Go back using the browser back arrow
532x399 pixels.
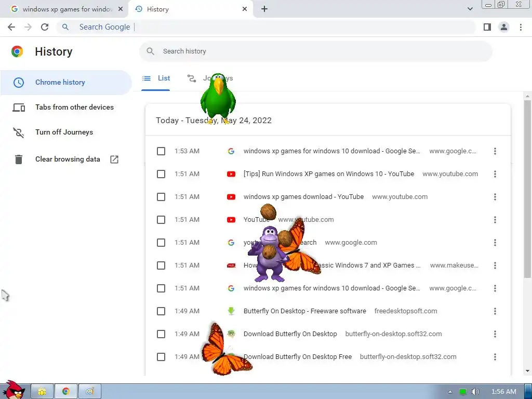pos(11,27)
